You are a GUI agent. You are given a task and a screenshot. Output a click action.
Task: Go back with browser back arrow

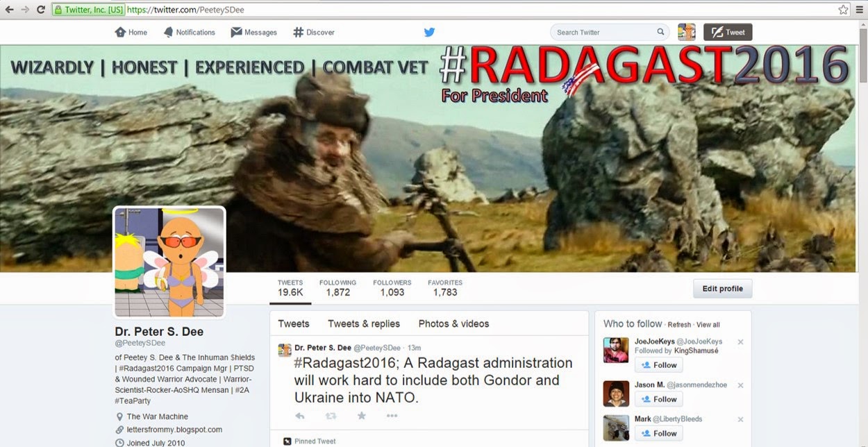click(9, 10)
